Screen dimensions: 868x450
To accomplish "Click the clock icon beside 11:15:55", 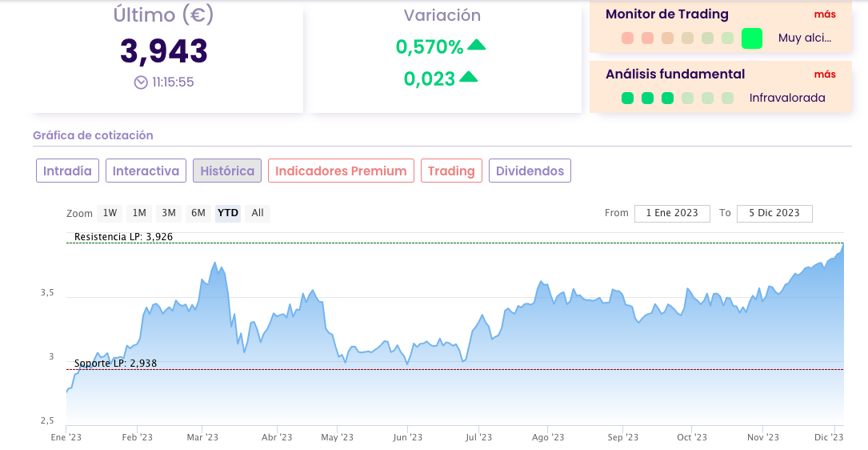I will (141, 82).
